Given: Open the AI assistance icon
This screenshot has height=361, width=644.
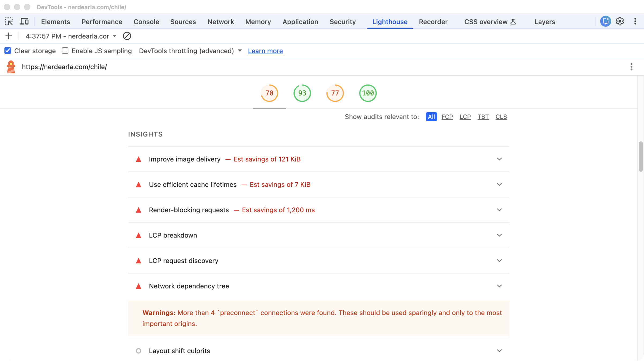Looking at the screenshot, I should click(605, 21).
